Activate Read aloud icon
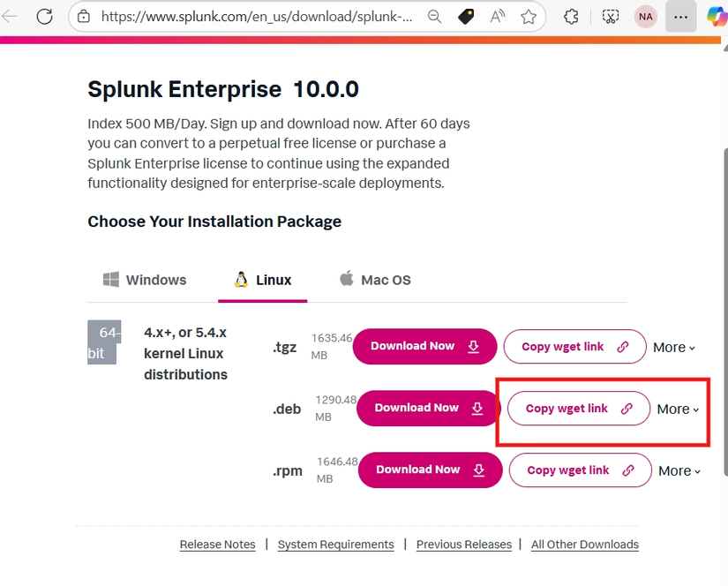 [x=498, y=17]
